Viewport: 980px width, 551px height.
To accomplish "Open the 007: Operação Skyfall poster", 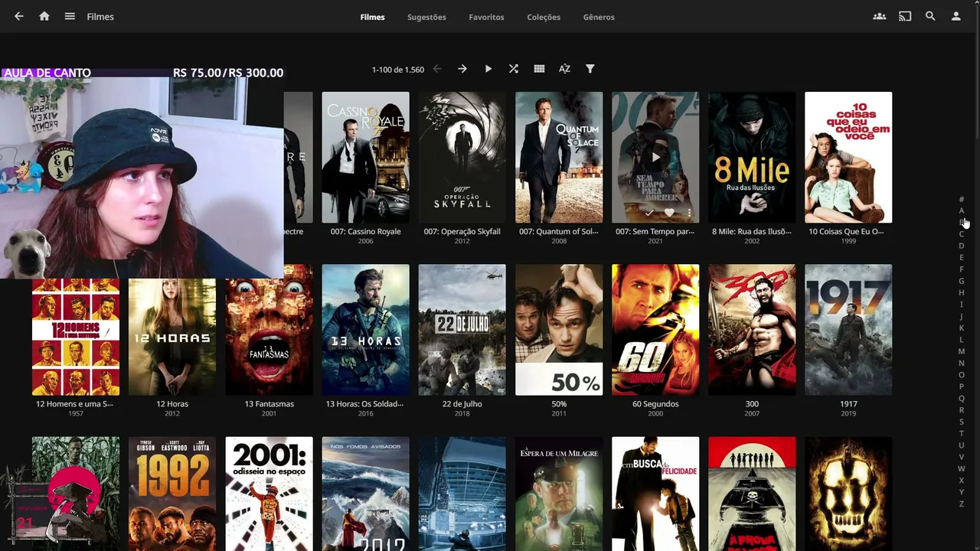I will (462, 157).
